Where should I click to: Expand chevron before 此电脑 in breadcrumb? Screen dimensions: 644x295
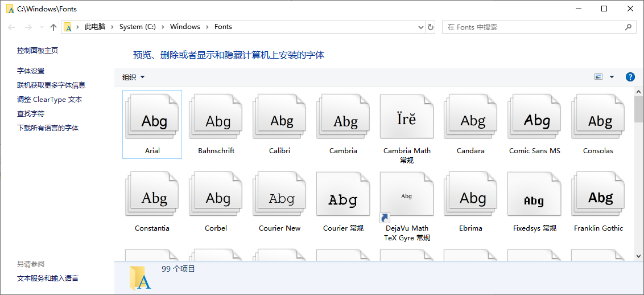pyautogui.click(x=78, y=27)
